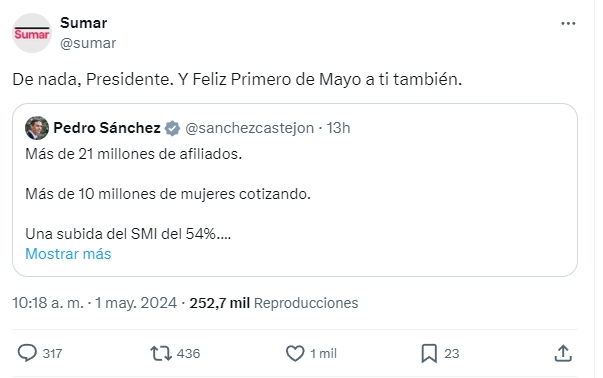Bookmark this post
The image size is (603, 378).
pyautogui.click(x=429, y=353)
